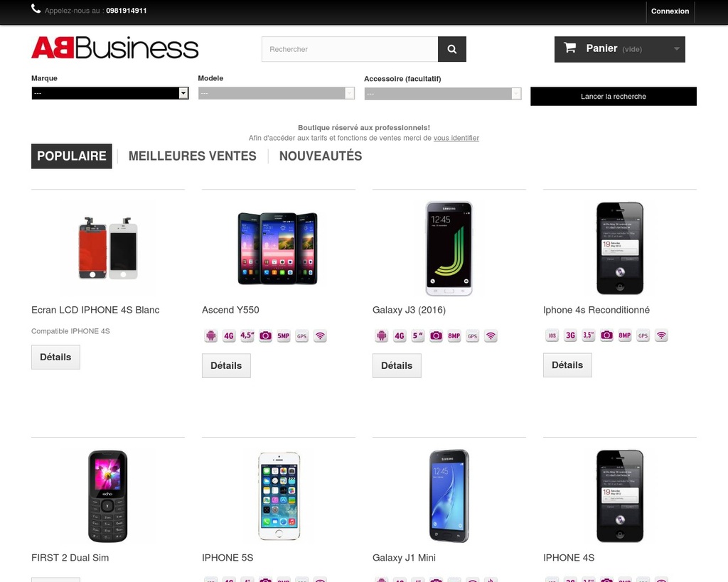The image size is (728, 582).
Task: Click WiFi icon under Galaxy J3 (2016)
Action: coord(491,335)
